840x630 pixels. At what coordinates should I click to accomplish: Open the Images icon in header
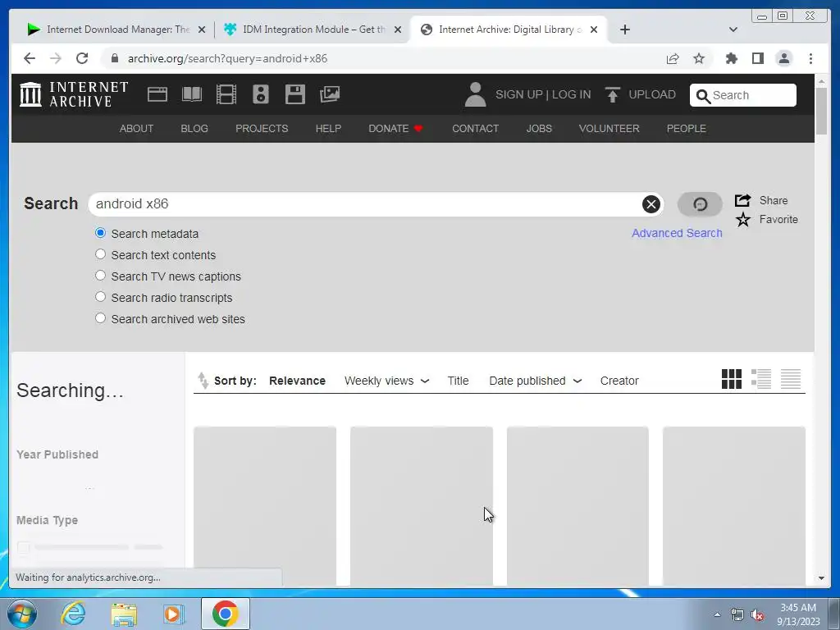coord(330,94)
